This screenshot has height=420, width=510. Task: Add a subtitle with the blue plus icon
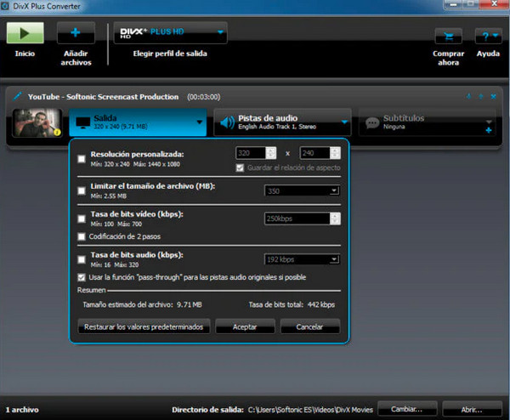click(x=489, y=130)
